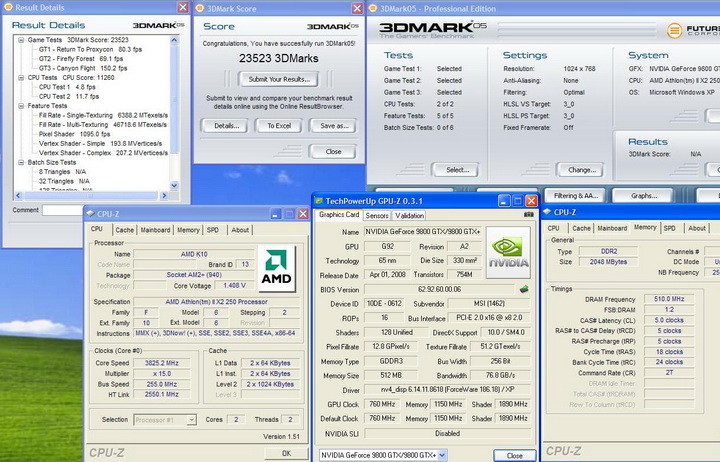Collapse the Game Tests tree node
The image size is (720, 462).
tap(21, 40)
